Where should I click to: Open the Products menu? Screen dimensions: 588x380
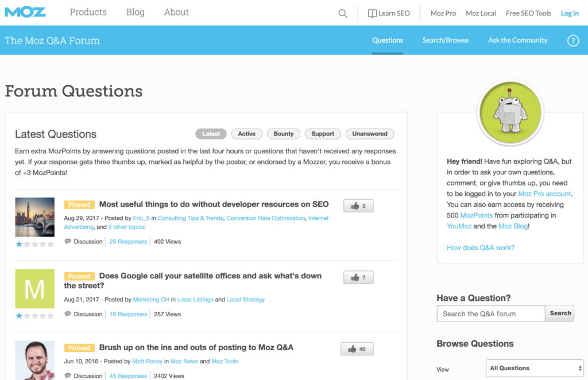point(88,13)
